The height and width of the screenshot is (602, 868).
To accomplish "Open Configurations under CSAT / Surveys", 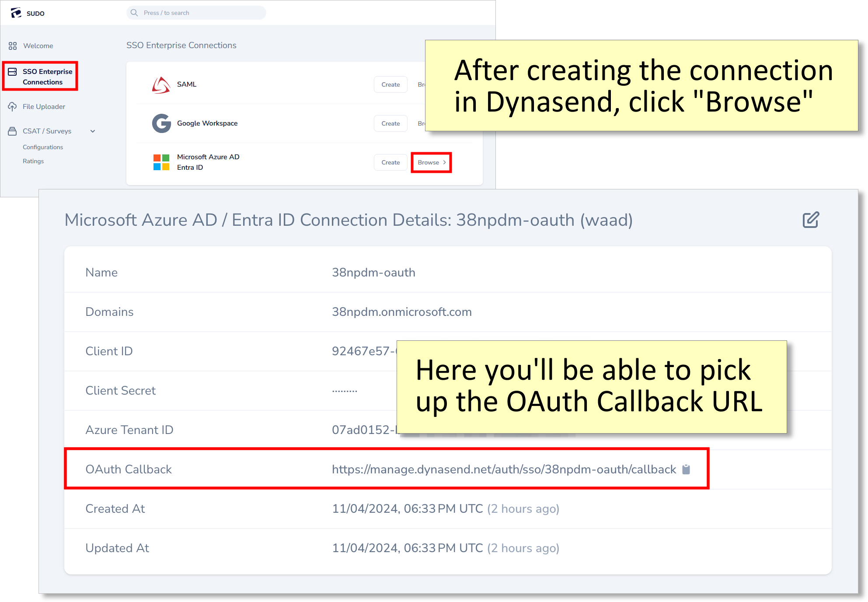I will point(43,147).
